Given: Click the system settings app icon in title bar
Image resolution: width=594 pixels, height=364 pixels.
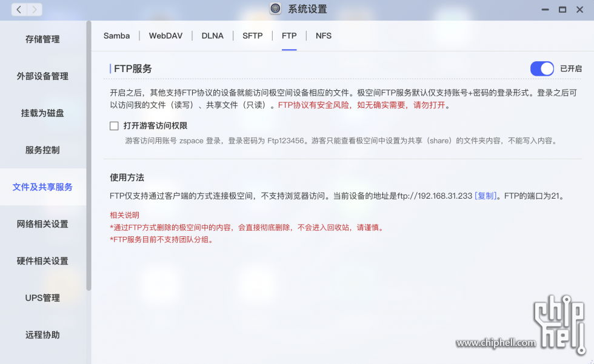Looking at the screenshot, I should click(x=275, y=8).
